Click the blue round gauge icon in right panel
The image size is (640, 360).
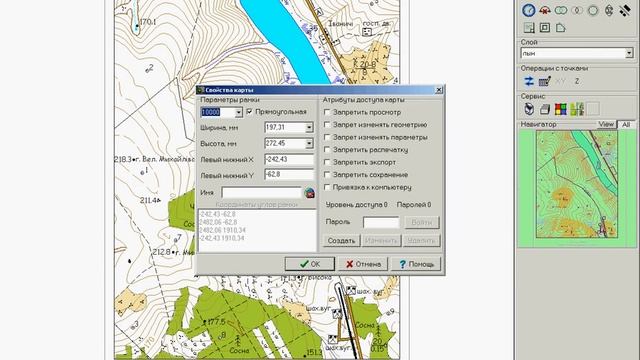pos(529,10)
